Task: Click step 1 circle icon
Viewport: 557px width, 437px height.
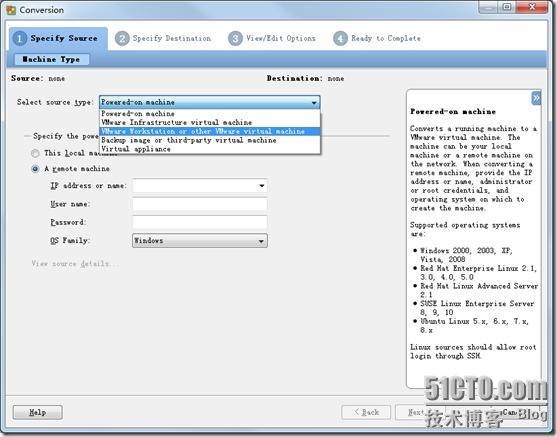Action: (x=20, y=38)
